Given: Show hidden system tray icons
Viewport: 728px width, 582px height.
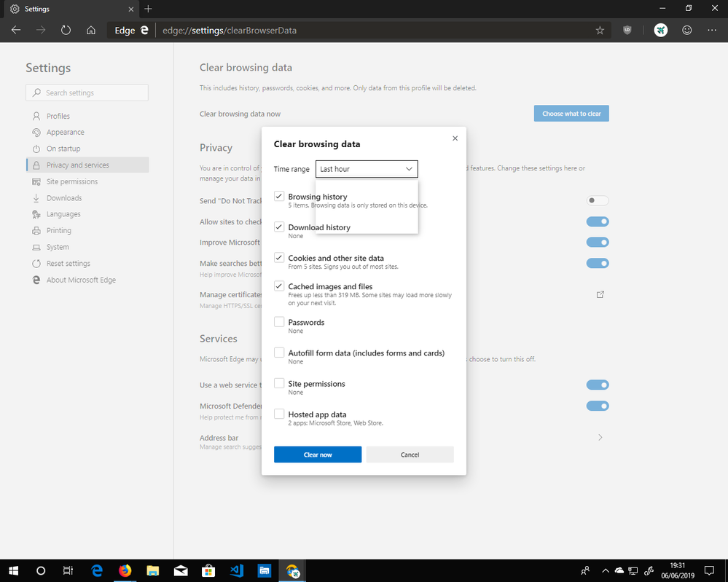Looking at the screenshot, I should (606, 570).
